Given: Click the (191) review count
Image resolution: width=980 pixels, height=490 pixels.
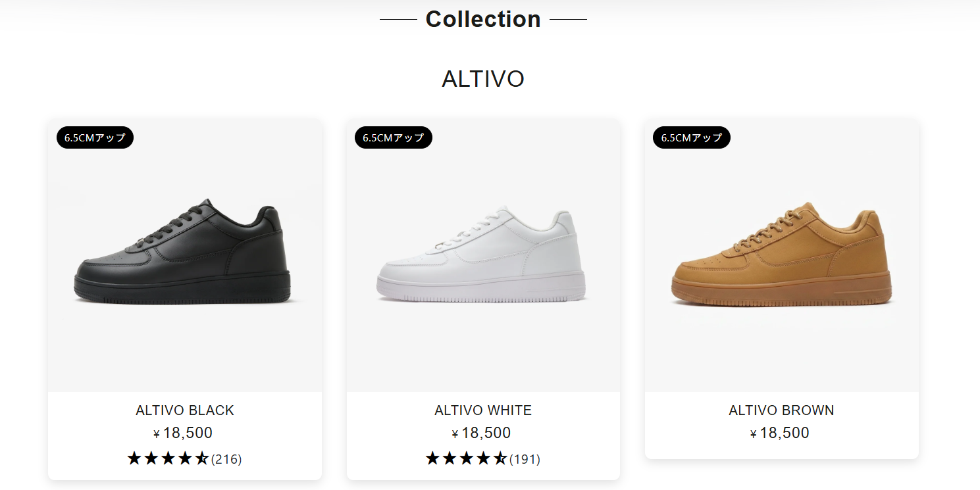Looking at the screenshot, I should 525,459.
